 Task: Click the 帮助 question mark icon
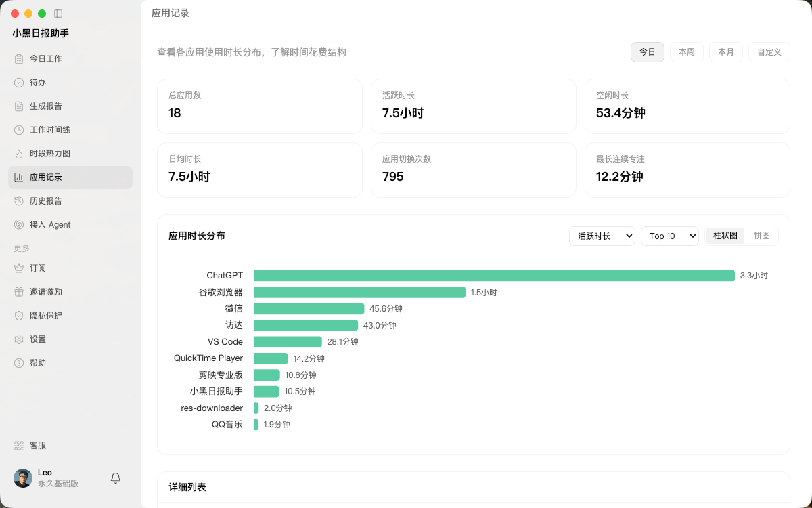click(x=19, y=363)
